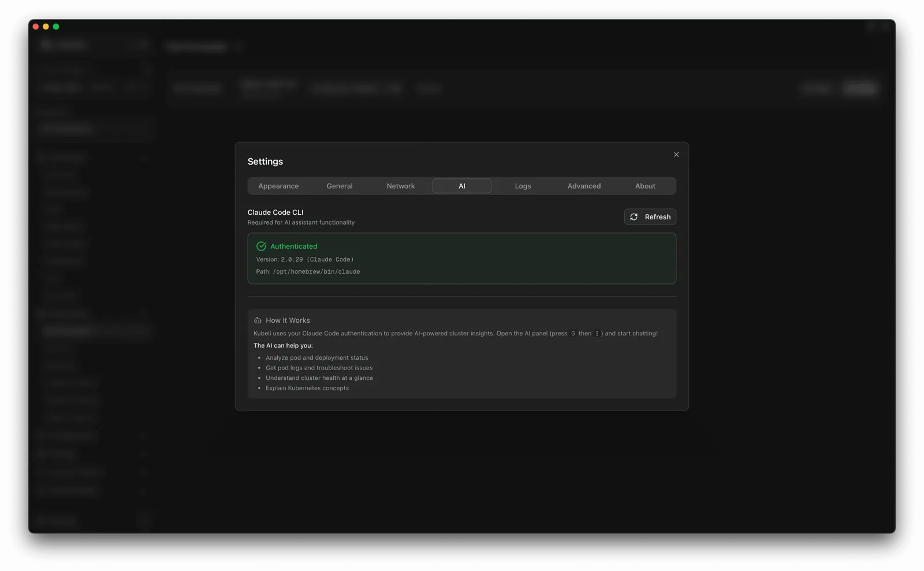
Task: Click the How It Works robot icon
Action: pos(258,320)
